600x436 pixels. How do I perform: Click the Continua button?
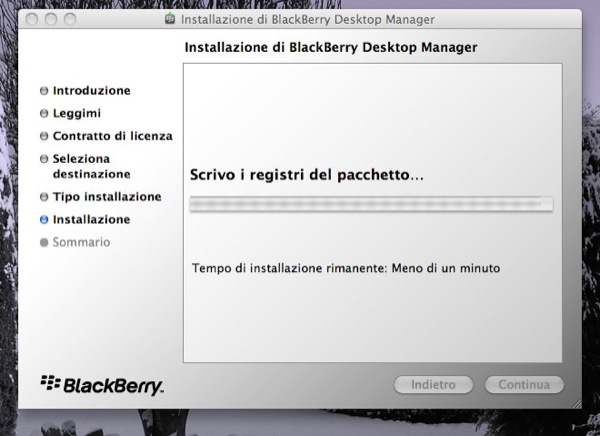[x=524, y=384]
